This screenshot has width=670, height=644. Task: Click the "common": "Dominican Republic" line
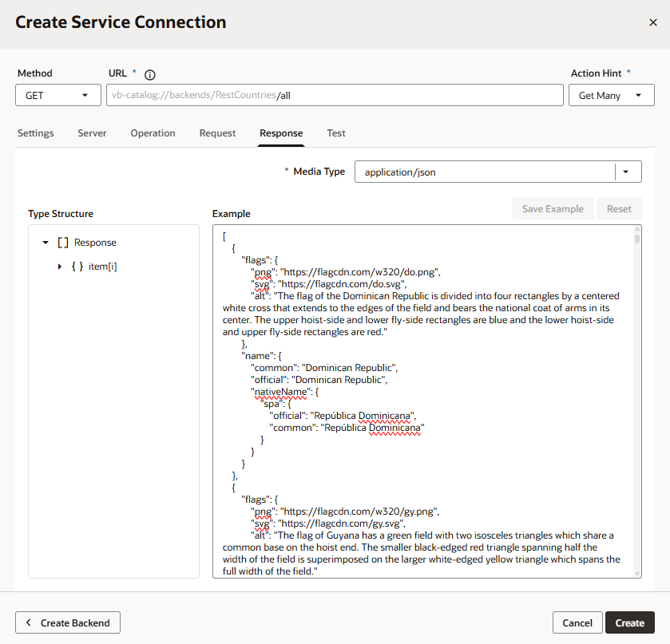(x=324, y=368)
